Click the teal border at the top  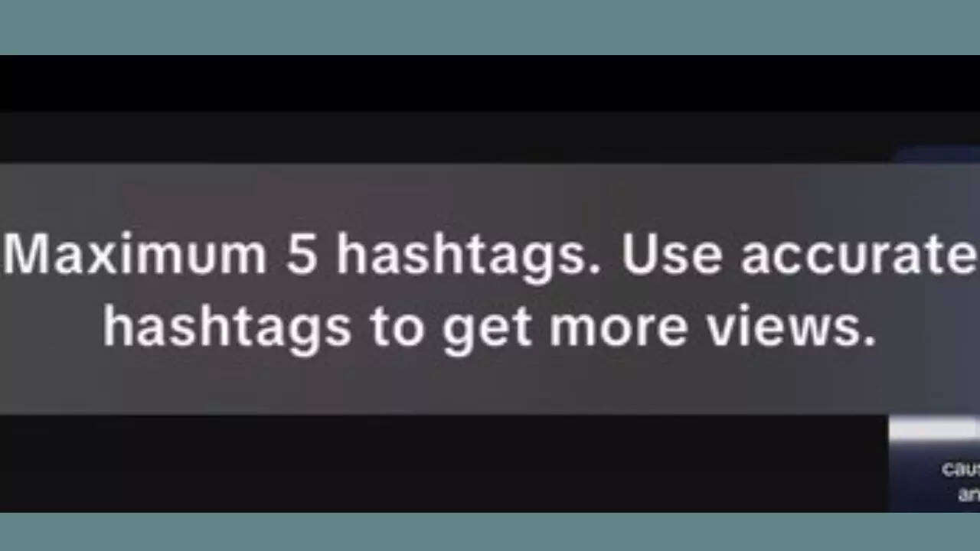click(490, 28)
